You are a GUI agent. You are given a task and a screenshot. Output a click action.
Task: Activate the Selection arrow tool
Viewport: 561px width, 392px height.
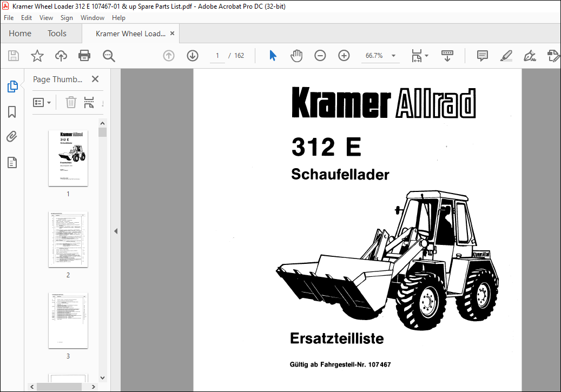pos(273,56)
